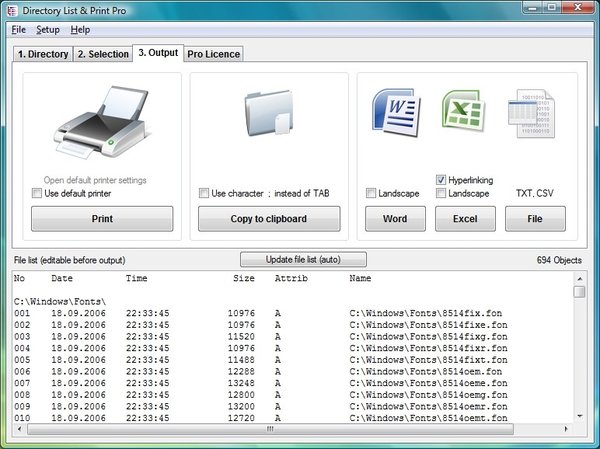Open the Help menu
Screen dimensions: 600x449
point(80,30)
